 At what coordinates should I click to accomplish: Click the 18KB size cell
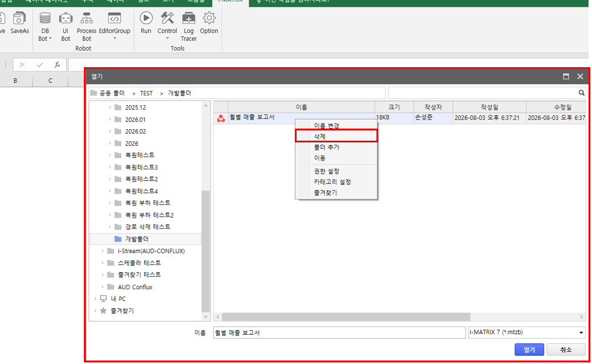click(394, 118)
